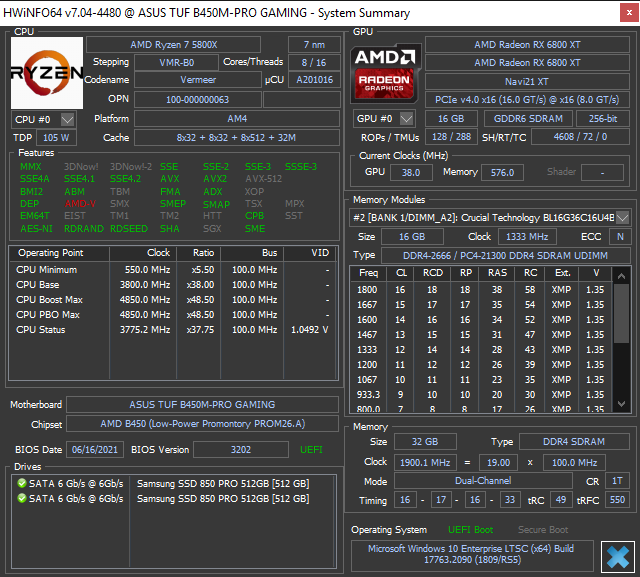Click the memory timings scrollbar thumb

pos(621,313)
